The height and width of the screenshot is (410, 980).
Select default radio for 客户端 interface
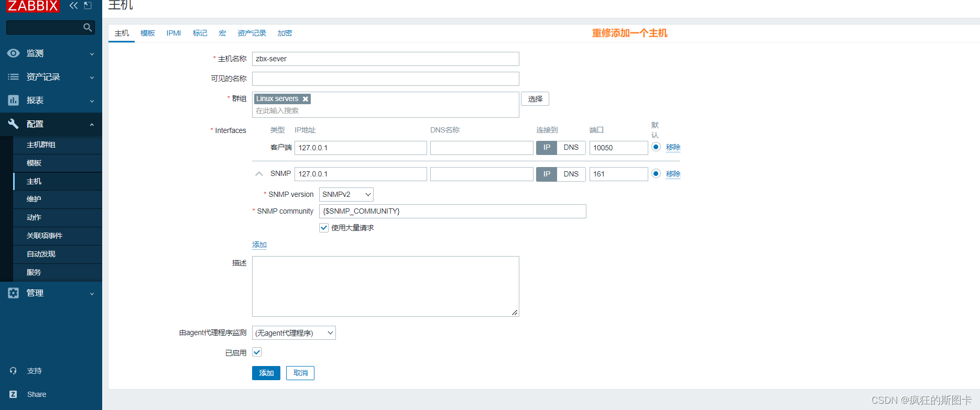coord(656,147)
